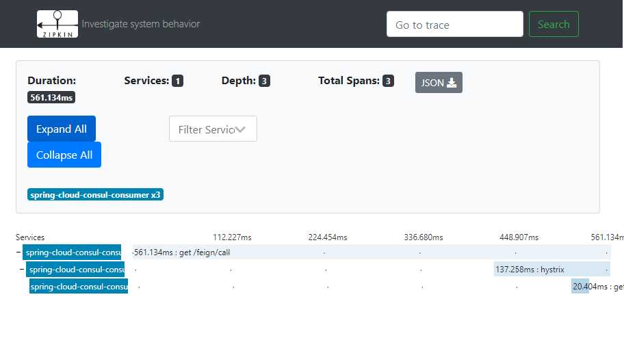The image size is (624, 364).
Task: Click the spring-cloud-consul-consumer x3 service badge
Action: click(95, 194)
